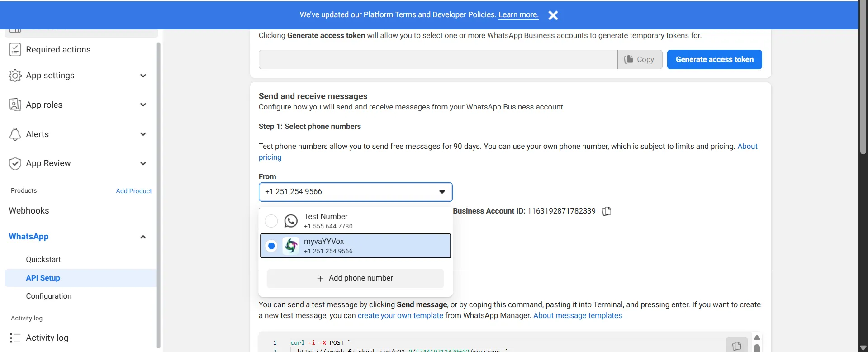868x352 pixels.
Task: Select the myvaYYVox radio button
Action: tap(271, 246)
